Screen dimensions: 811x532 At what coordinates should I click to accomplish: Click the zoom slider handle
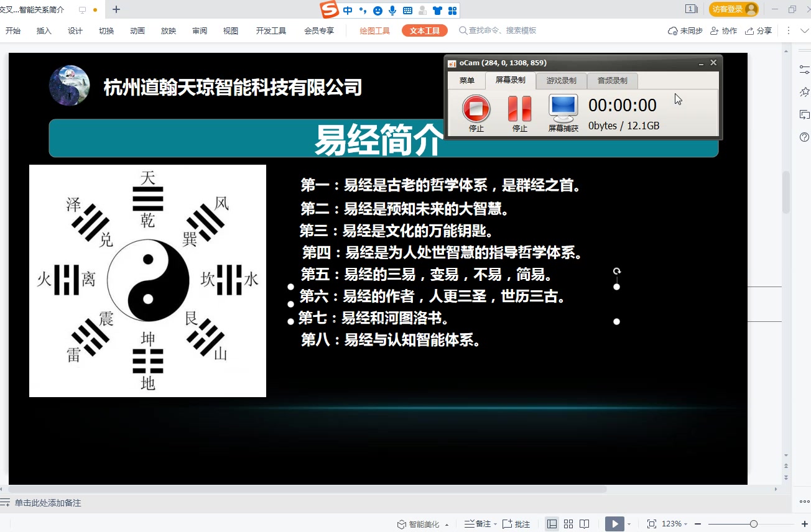click(753, 524)
